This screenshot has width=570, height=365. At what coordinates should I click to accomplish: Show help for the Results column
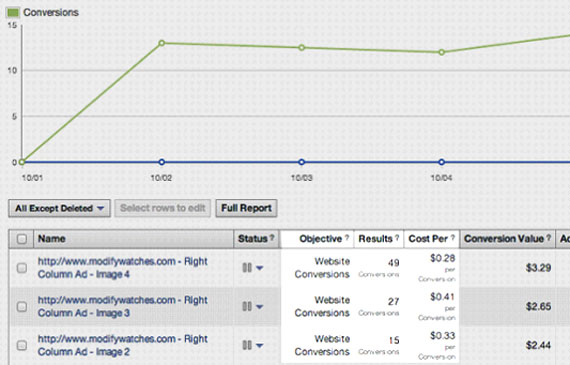pos(397,238)
